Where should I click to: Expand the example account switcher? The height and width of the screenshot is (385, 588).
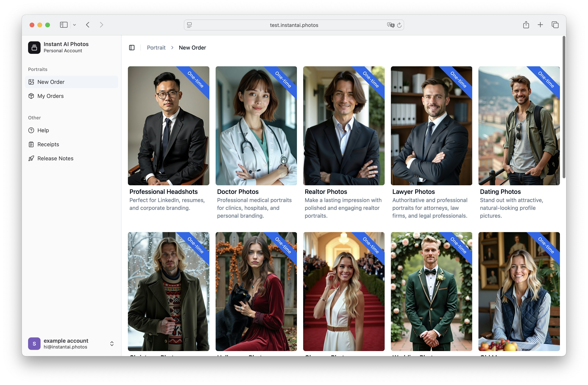click(112, 343)
